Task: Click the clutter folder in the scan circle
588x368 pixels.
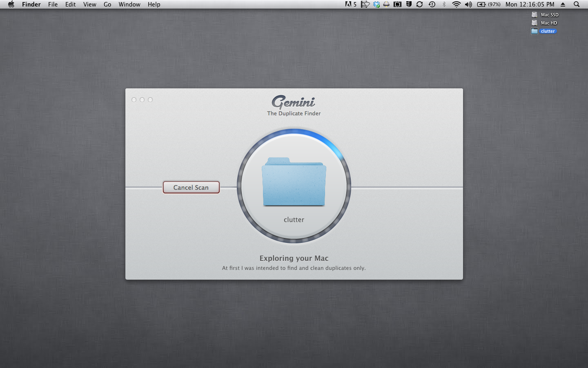Action: 294,182
